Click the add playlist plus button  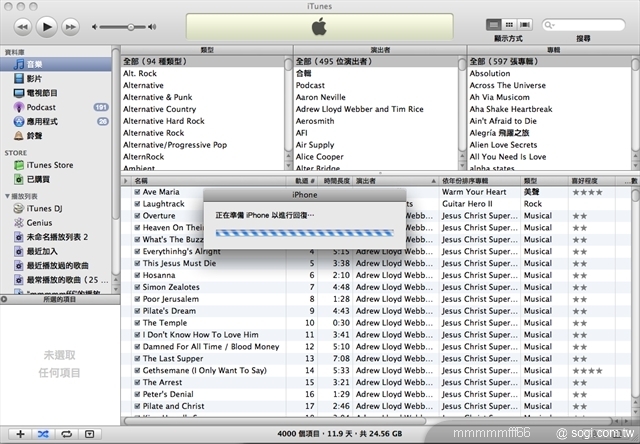(x=20, y=434)
